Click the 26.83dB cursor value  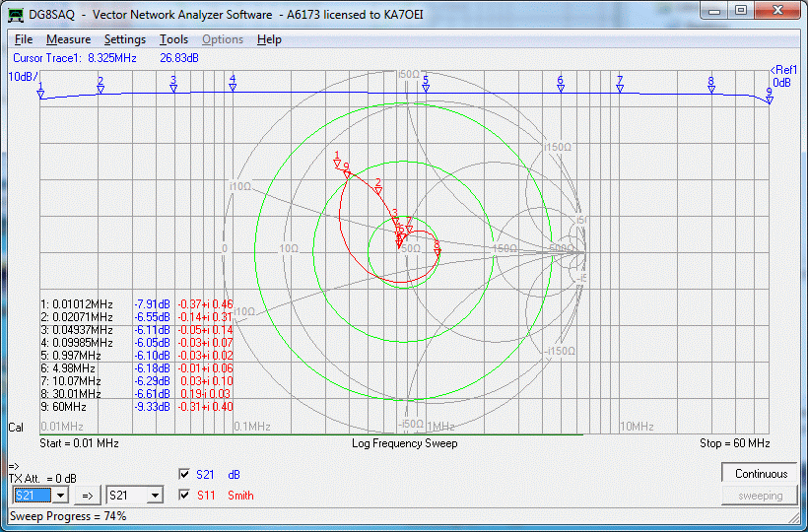pos(178,58)
